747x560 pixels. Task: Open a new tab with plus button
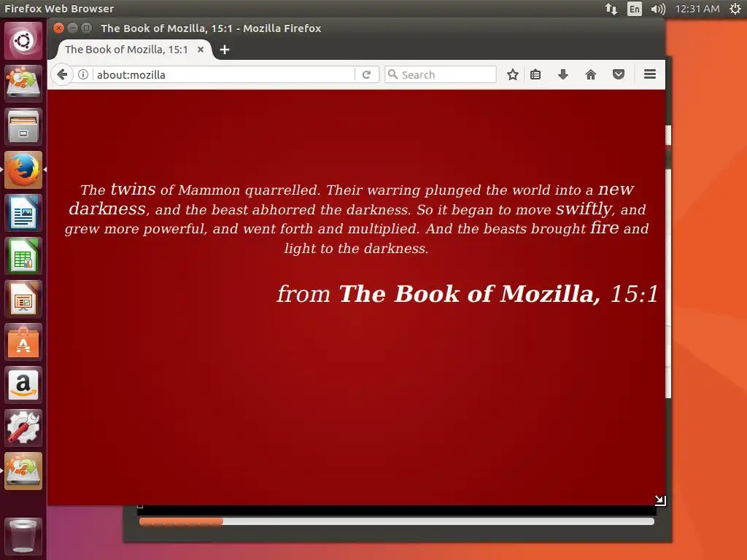click(225, 50)
